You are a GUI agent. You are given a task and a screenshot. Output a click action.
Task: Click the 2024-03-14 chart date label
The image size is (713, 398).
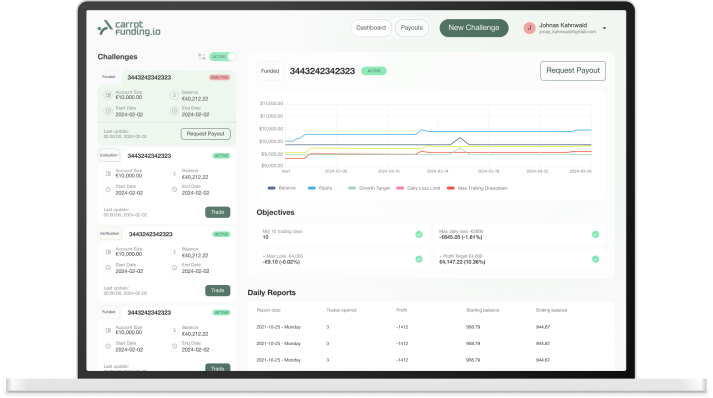pos(437,171)
